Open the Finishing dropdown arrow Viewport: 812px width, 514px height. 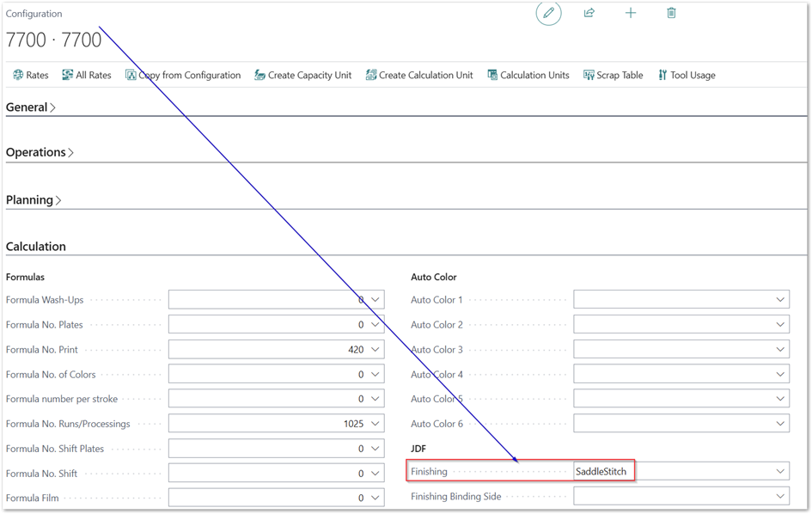pos(780,472)
